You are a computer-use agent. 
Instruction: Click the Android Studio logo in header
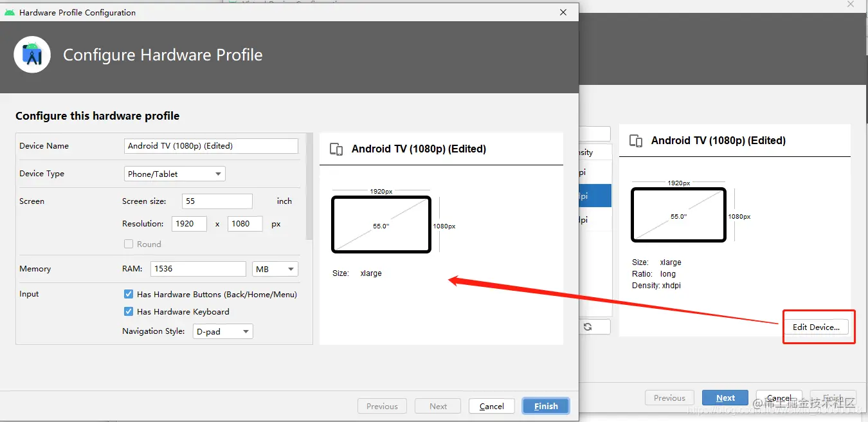click(32, 55)
